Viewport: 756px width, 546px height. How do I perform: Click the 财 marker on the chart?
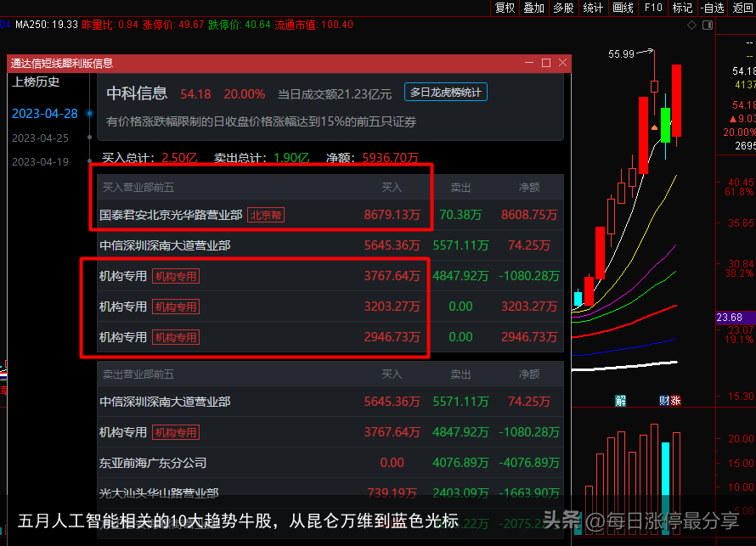(x=664, y=401)
